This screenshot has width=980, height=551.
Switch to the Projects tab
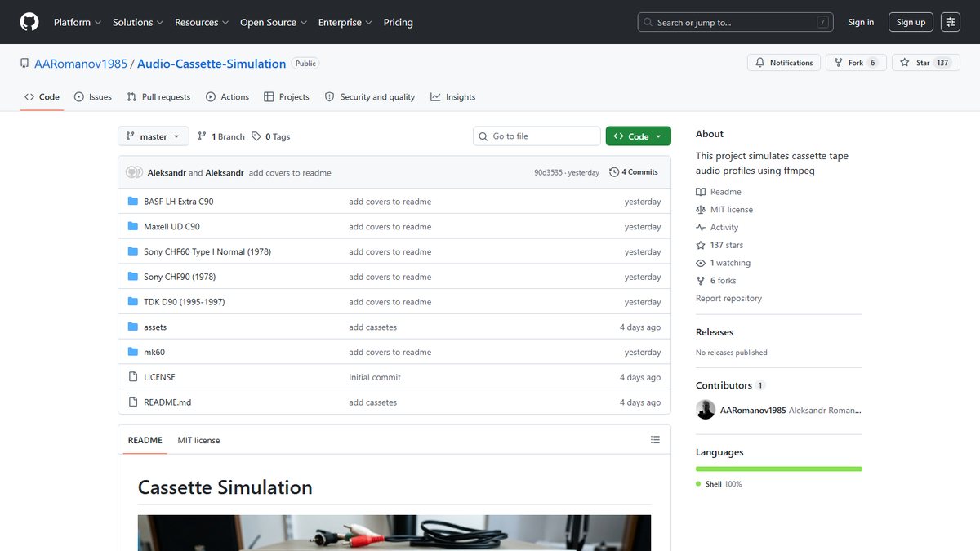tap(287, 96)
